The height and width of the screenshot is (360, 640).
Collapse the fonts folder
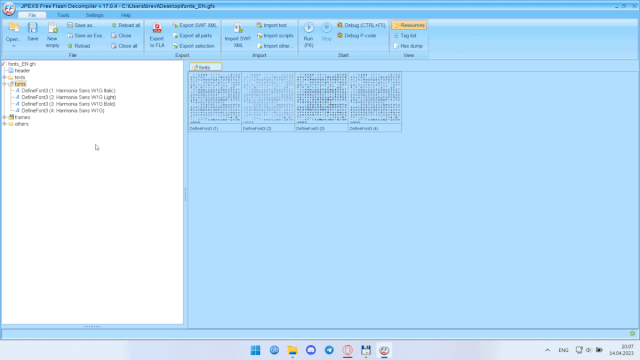(4, 84)
